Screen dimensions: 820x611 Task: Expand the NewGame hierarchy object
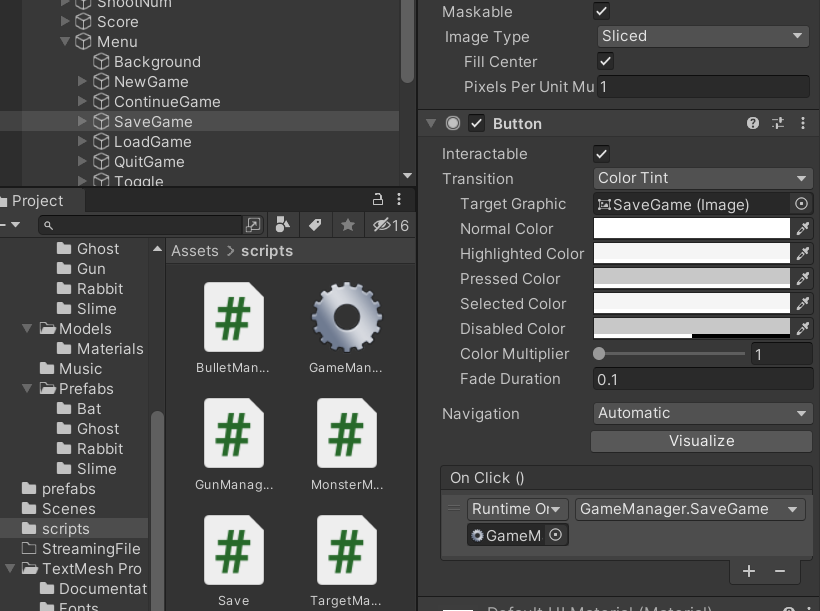coord(82,81)
